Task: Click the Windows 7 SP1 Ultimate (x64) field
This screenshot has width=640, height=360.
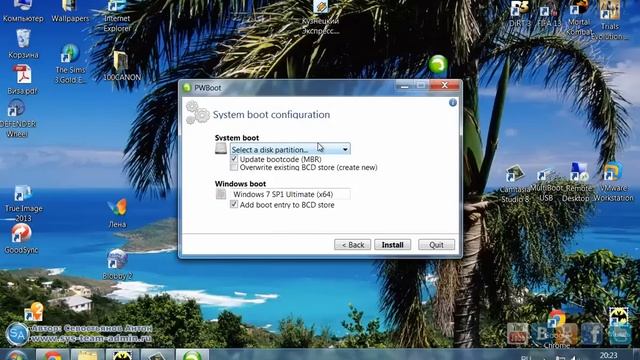Action: (290, 194)
